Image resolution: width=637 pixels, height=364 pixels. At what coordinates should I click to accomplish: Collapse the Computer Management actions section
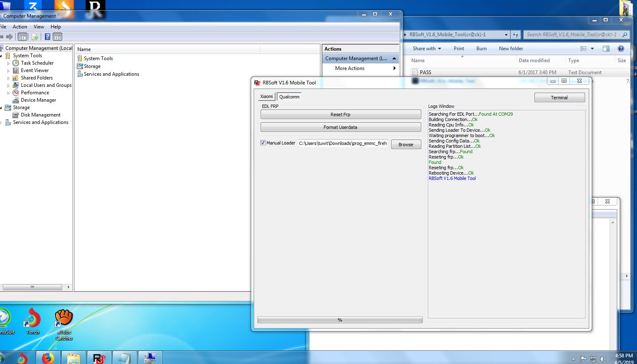tap(394, 58)
